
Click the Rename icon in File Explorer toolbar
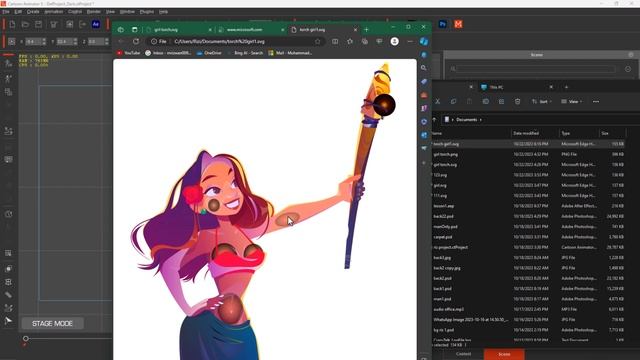(485, 101)
